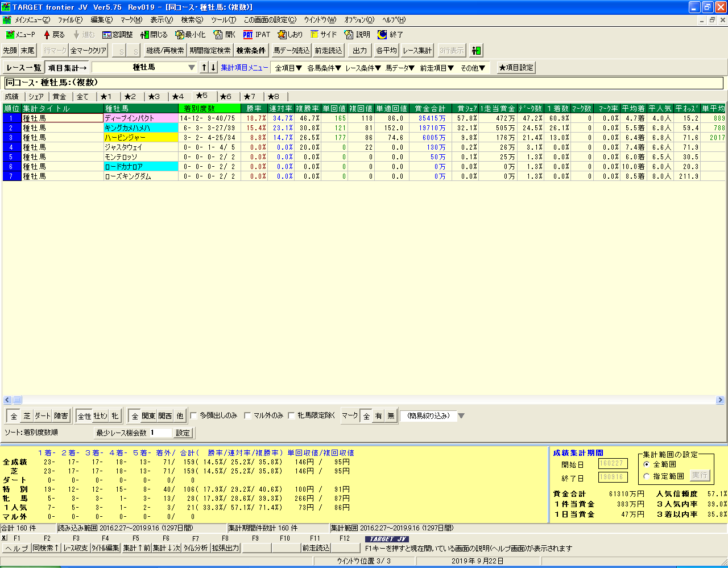This screenshot has width=728, height=568.
Task: Expand the 前走項目▼ dropdown
Action: pos(437,68)
